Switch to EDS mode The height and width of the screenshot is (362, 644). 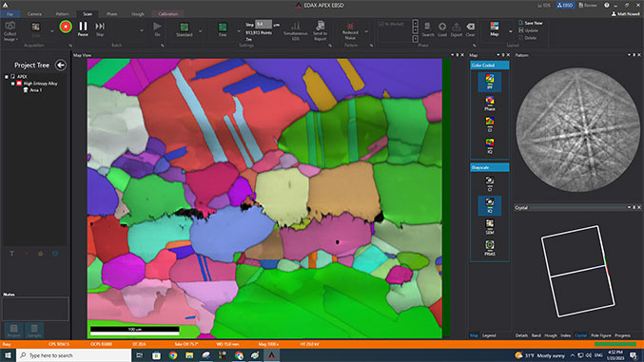[544, 6]
